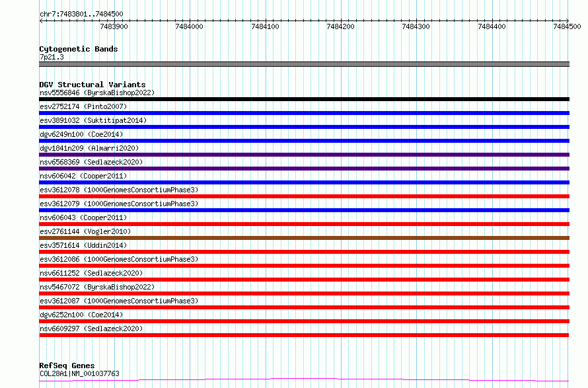Select the red bar for esv3571614

click(304, 252)
